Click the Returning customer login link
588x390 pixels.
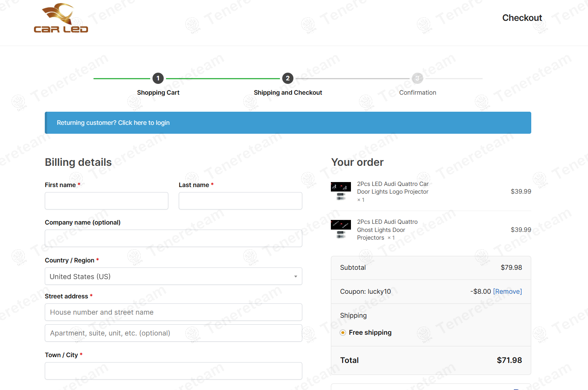pos(113,123)
